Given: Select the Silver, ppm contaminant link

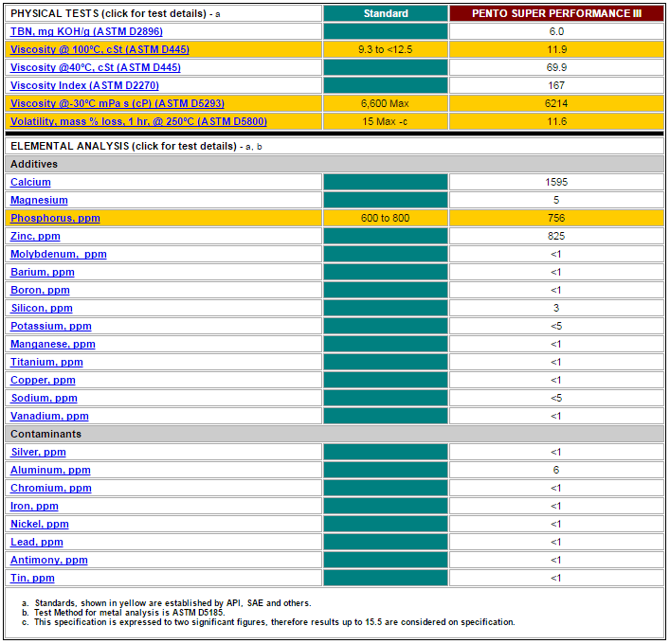Looking at the screenshot, I should (38, 452).
